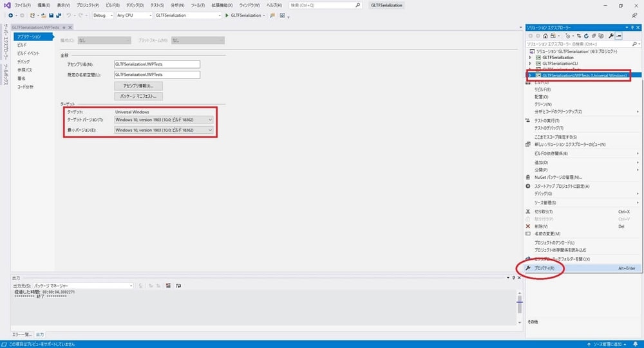644x348 pixels.
Task: Open the GLTFSerialization startup project dropdown
Action: point(187,15)
